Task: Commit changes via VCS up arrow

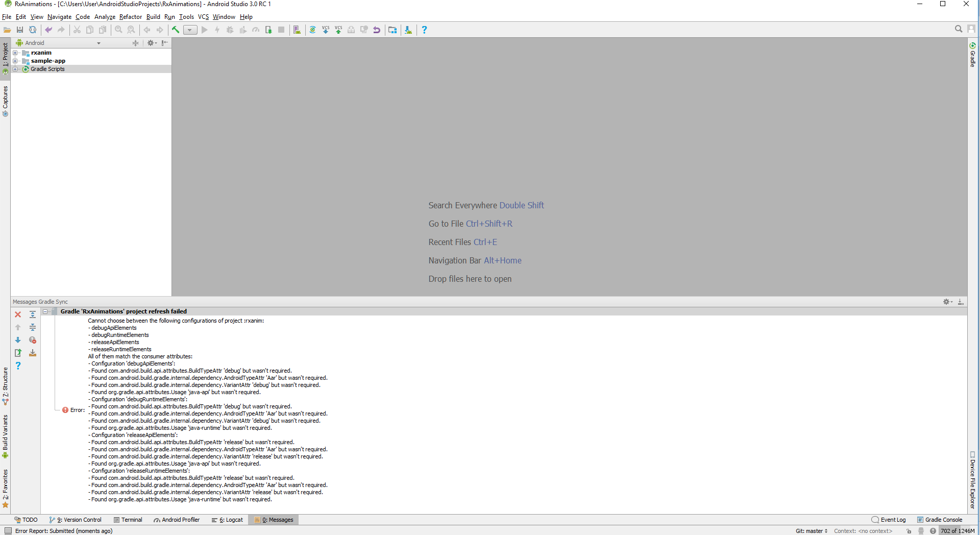Action: (338, 30)
